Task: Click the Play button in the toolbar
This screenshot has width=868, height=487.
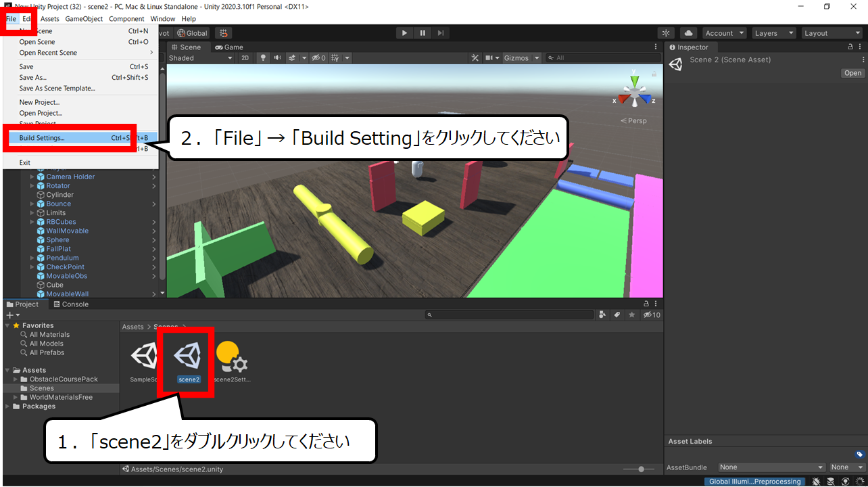Action: pos(404,33)
